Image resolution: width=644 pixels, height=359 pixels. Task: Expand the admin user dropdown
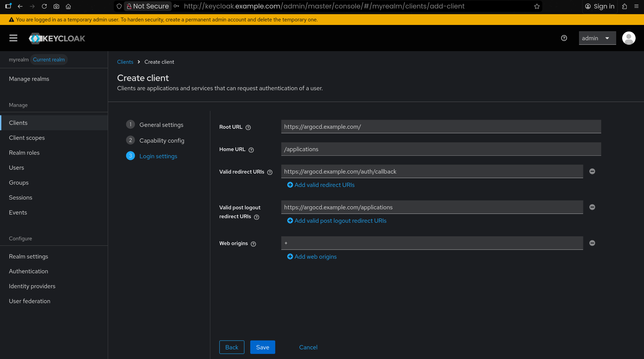pyautogui.click(x=597, y=38)
